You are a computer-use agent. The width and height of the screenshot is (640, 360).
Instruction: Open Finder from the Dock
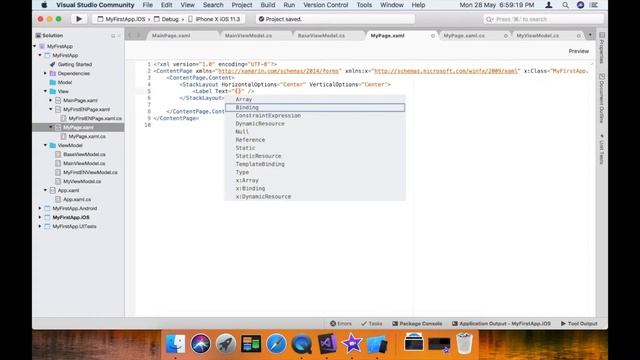click(x=176, y=344)
